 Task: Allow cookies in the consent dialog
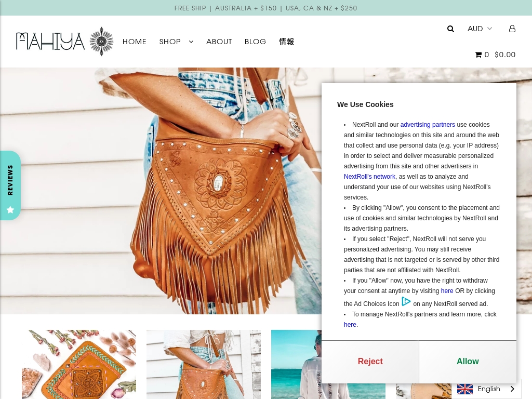coord(468,362)
